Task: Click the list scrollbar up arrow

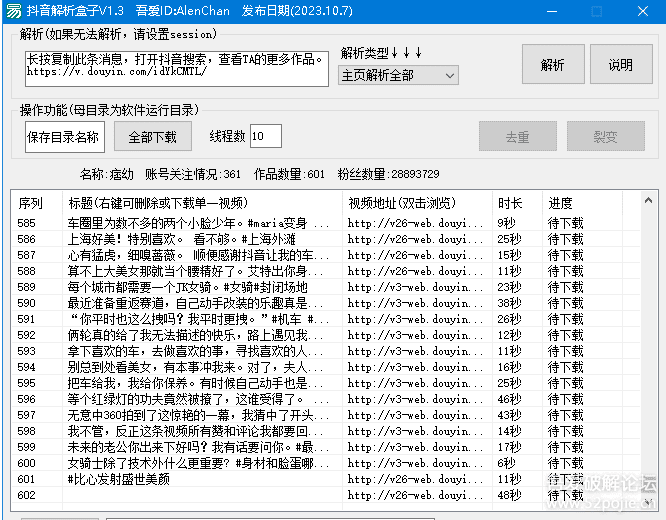Action: 648,200
